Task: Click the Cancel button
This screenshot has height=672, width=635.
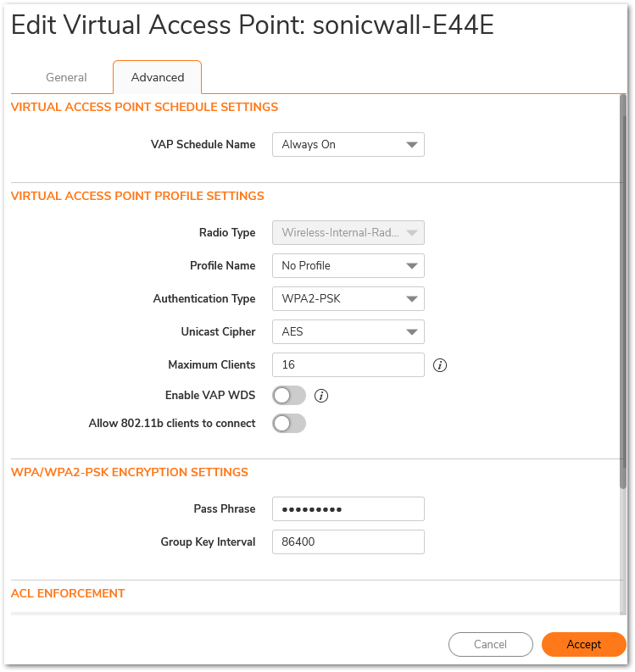Action: [491, 644]
